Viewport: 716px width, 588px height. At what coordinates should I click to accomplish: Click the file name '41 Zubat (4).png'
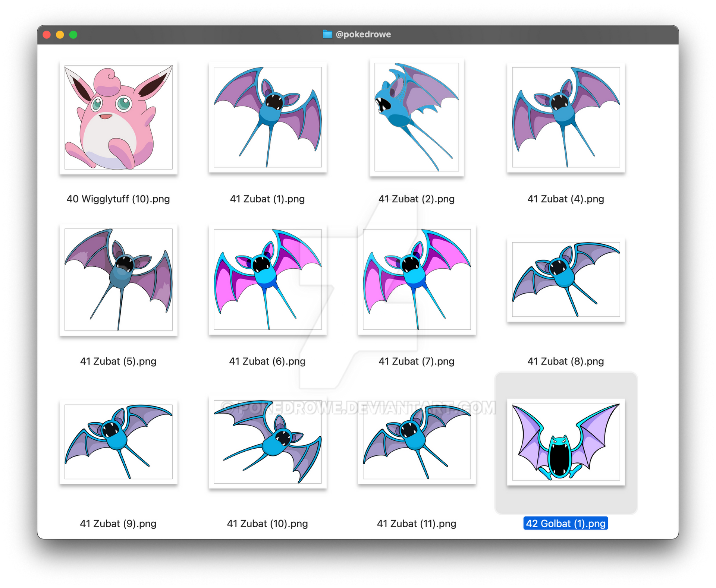pos(566,199)
